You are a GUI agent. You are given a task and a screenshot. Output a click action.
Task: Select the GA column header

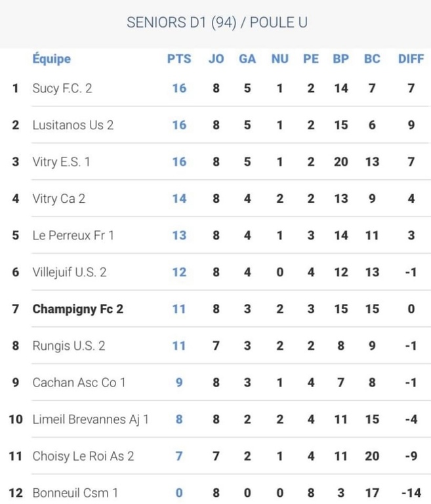247,58
